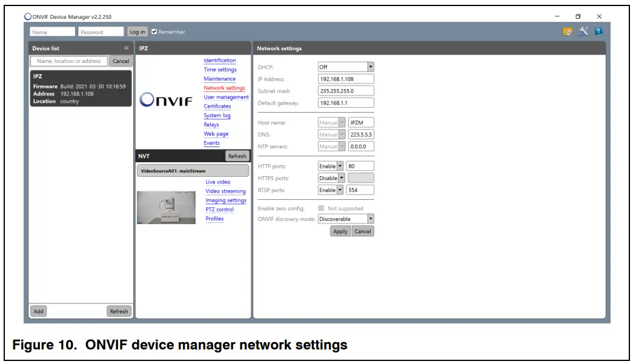Click Cancel next to device search
This screenshot has width=633, height=364.
coord(121,61)
